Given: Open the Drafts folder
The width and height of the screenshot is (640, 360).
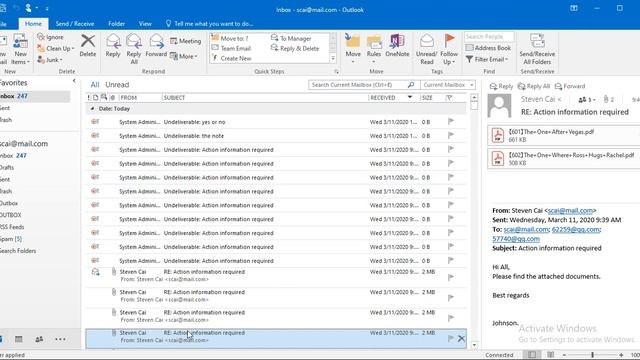Looking at the screenshot, I should pos(7,167).
